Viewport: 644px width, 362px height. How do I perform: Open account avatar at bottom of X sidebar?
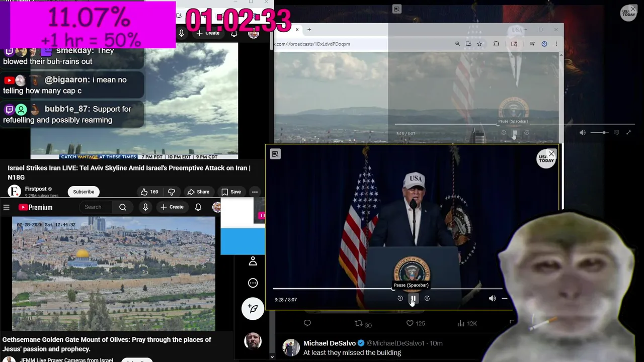[253, 341]
